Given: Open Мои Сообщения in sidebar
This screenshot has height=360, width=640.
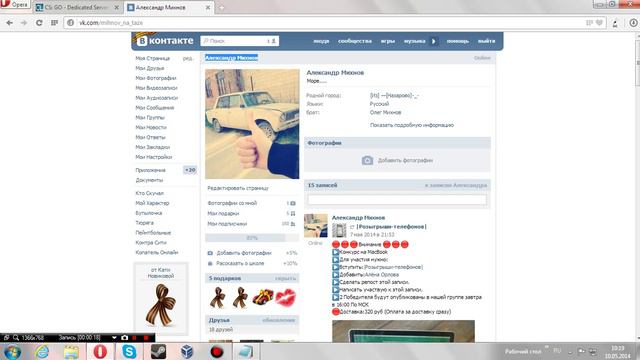Looking at the screenshot, I should (x=155, y=108).
